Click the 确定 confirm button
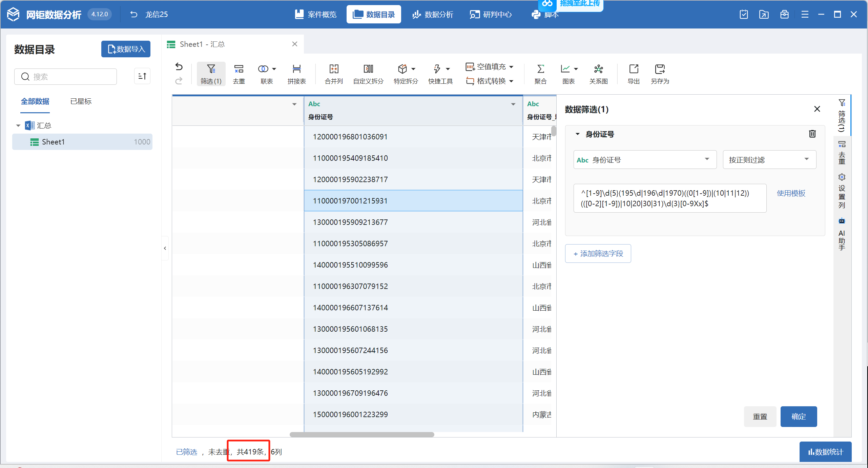The image size is (868, 468). point(798,416)
